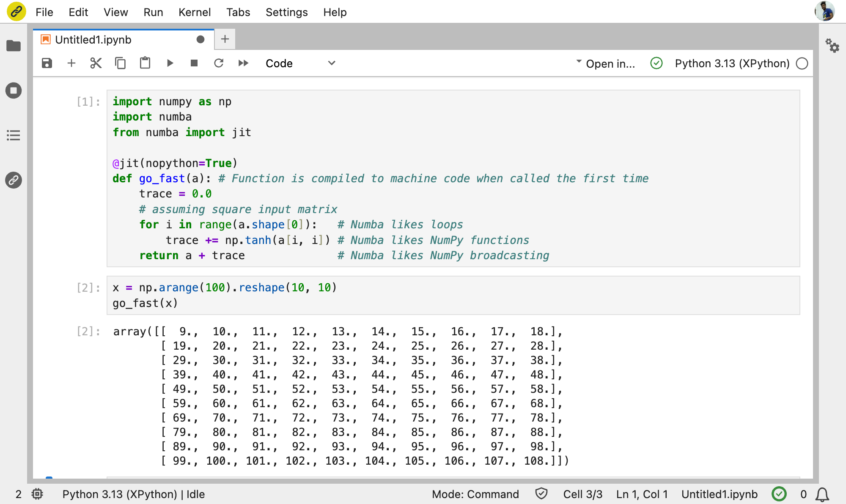Click the notebook trust shield icon
This screenshot has width=846, height=504.
541,493
